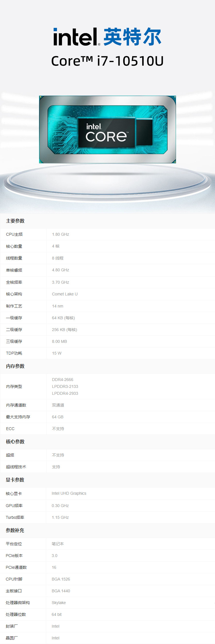Select the Skylake microarchitecture value
Screen dimensions: 215x644
tap(59, 603)
